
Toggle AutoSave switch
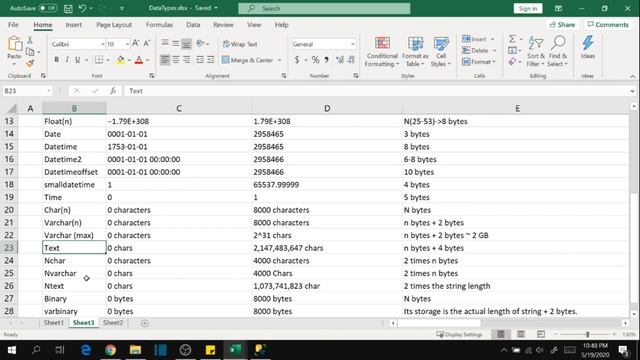click(x=47, y=8)
